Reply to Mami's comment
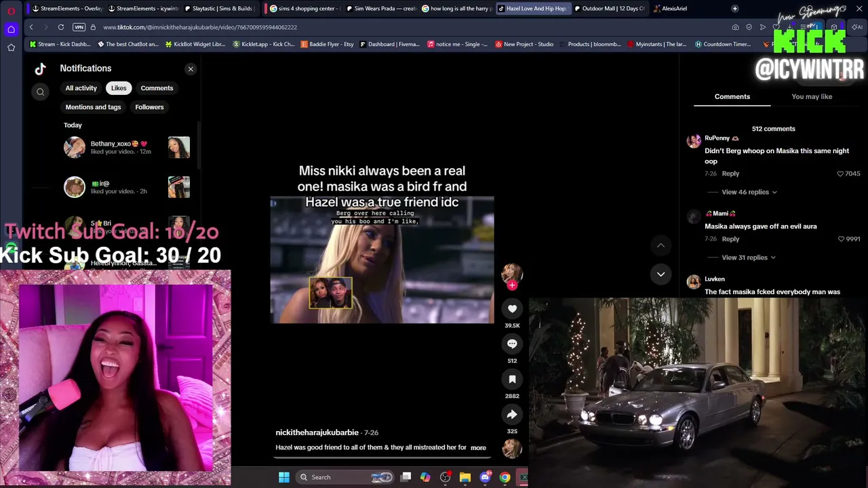Viewport: 868px width, 488px height. click(x=730, y=239)
